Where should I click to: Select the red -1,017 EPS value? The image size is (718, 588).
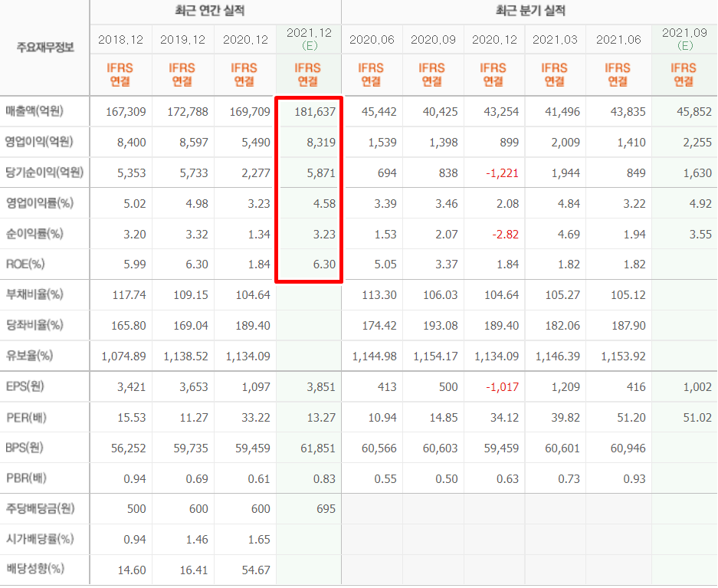(x=502, y=387)
